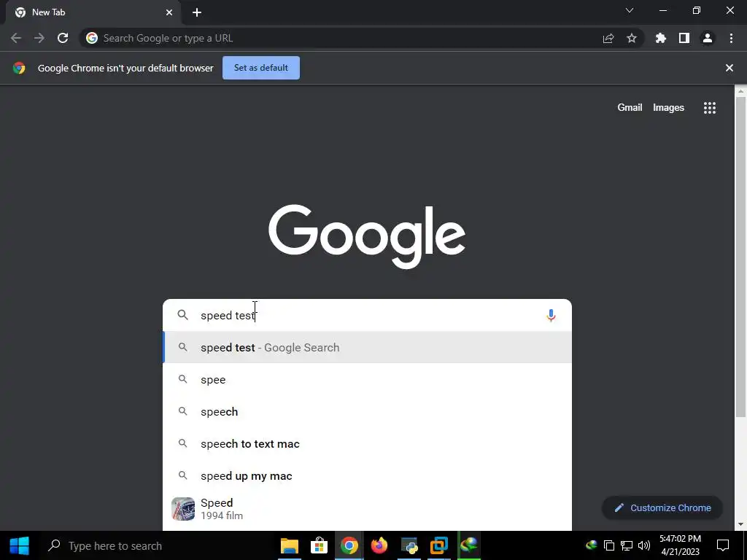This screenshot has height=560, width=747.
Task: Reload the page with the refresh icon
Action: click(x=63, y=38)
